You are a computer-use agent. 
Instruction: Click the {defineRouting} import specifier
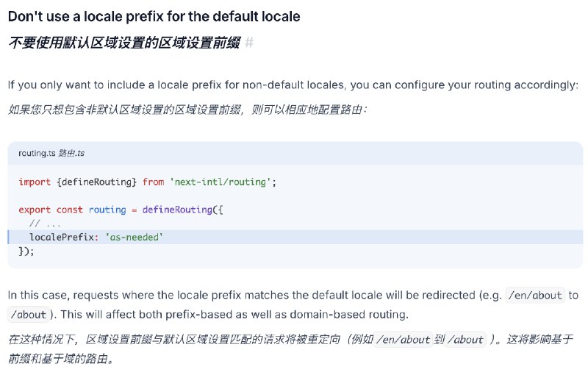96,182
